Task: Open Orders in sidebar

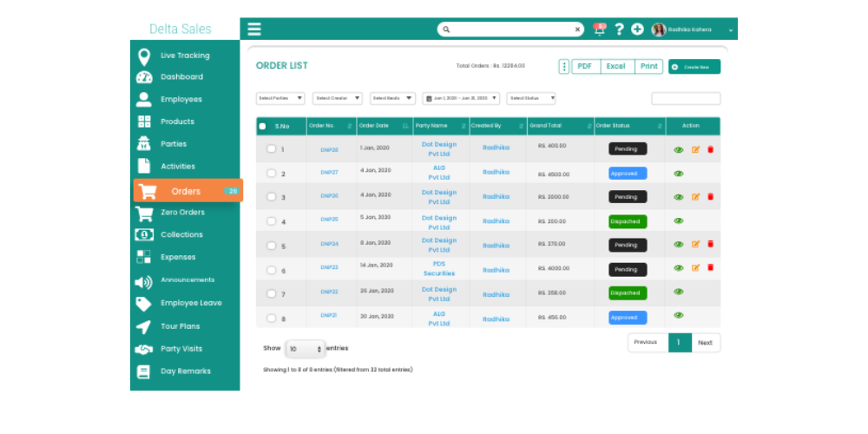Action: [188, 191]
